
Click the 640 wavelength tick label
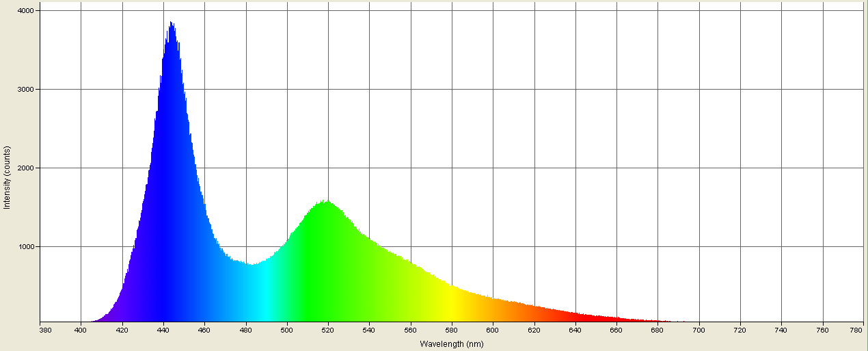tap(575, 330)
